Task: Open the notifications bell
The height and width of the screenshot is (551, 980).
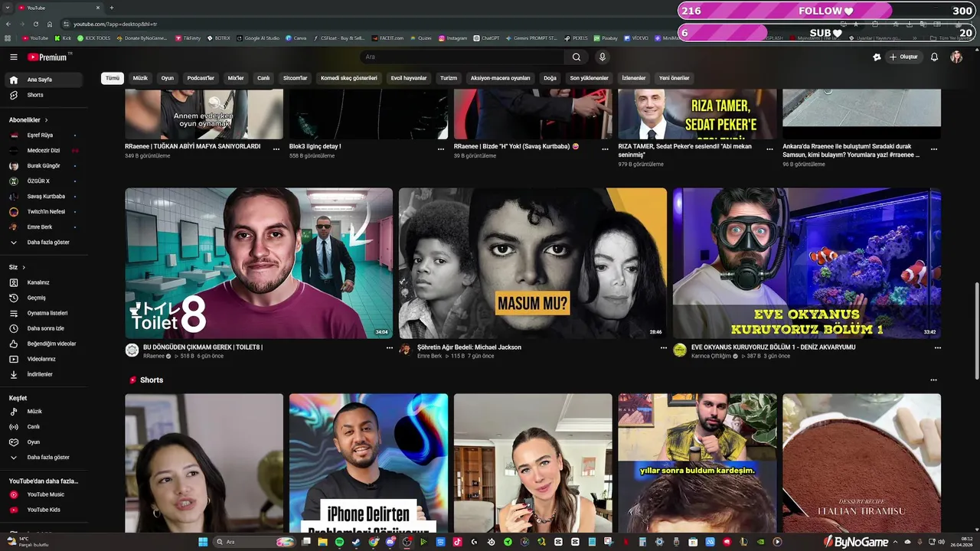Action: pyautogui.click(x=934, y=57)
